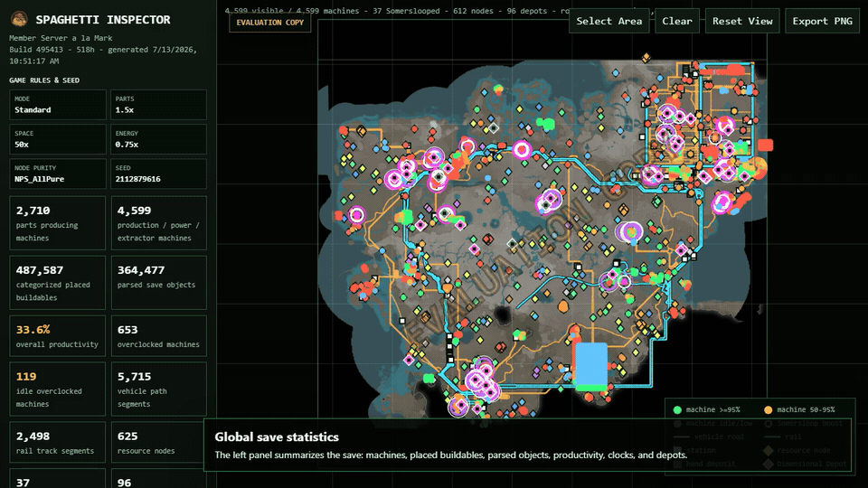The height and width of the screenshot is (488, 868).
Task: Click the NODE PURITY NPS_AllPure card
Action: 58,174
